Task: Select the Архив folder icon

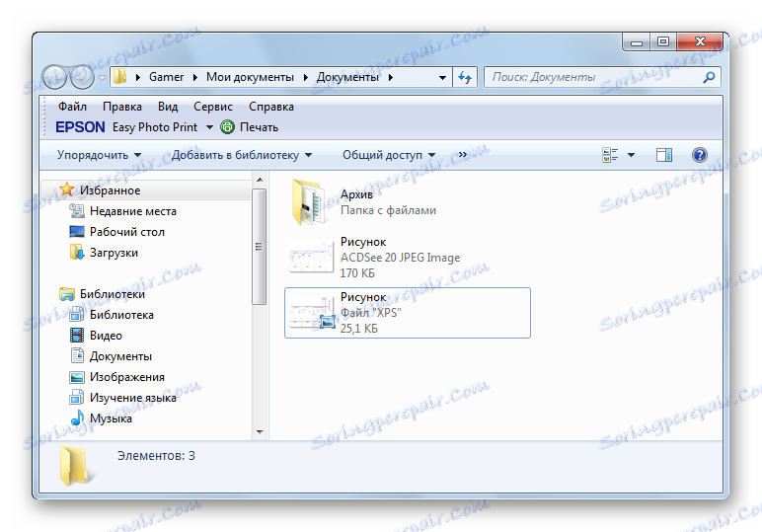Action: [309, 202]
